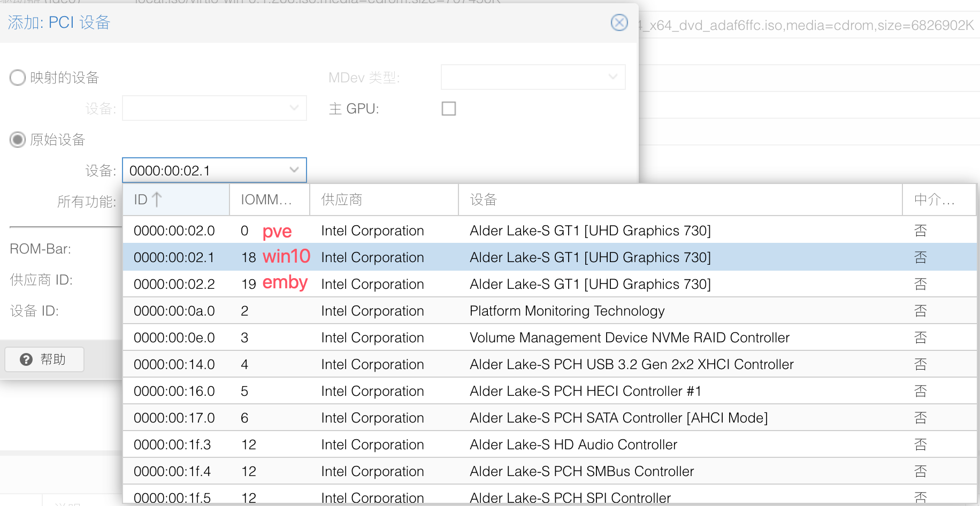980x506 pixels.
Task: Select the 原始设备 radio button
Action: click(x=18, y=140)
